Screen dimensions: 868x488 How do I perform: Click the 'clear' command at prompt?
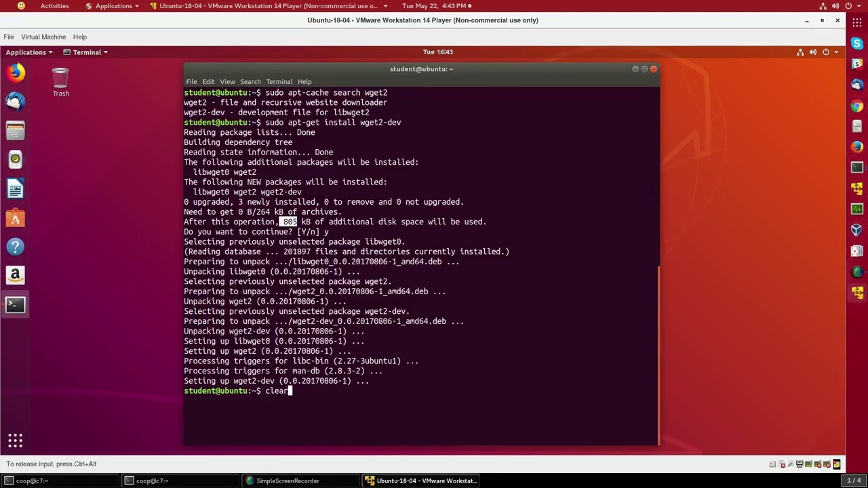[x=276, y=391]
